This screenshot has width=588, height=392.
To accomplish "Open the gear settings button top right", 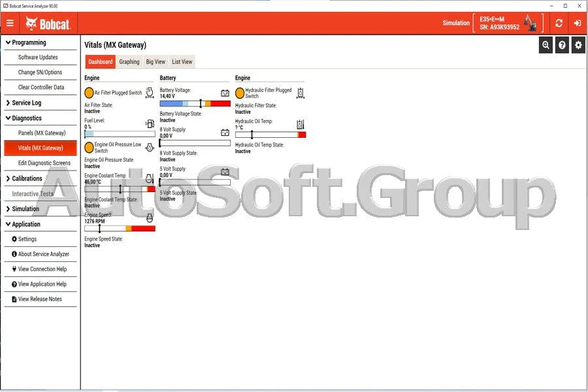I will coord(578,45).
